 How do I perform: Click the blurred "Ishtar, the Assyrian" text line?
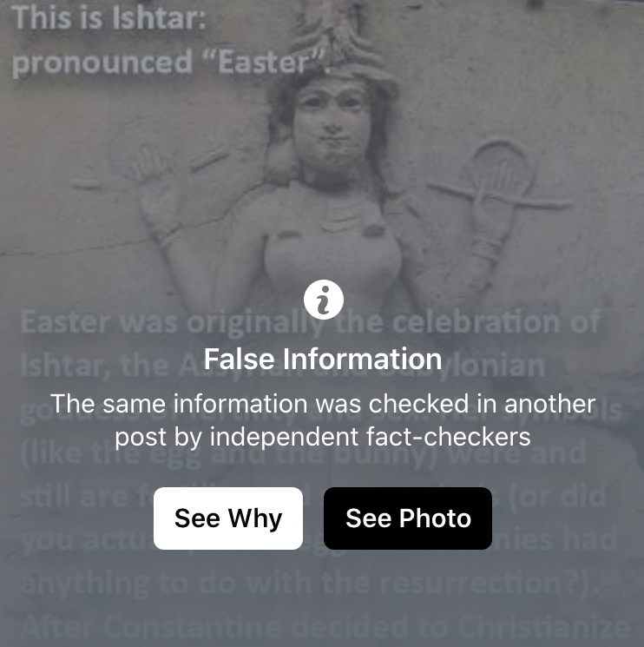click(282, 366)
